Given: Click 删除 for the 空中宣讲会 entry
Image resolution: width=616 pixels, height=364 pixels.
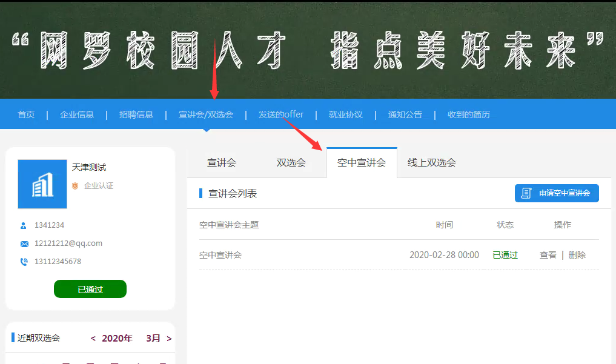Looking at the screenshot, I should pos(577,255).
